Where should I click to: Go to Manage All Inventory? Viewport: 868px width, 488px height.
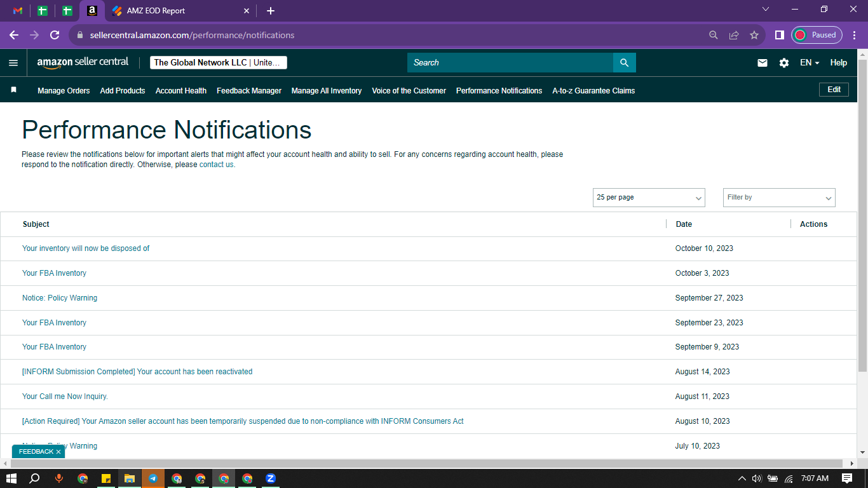pyautogui.click(x=327, y=91)
